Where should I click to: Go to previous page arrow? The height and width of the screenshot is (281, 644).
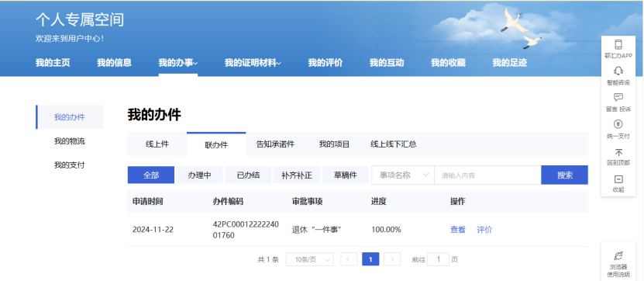pyautogui.click(x=349, y=259)
